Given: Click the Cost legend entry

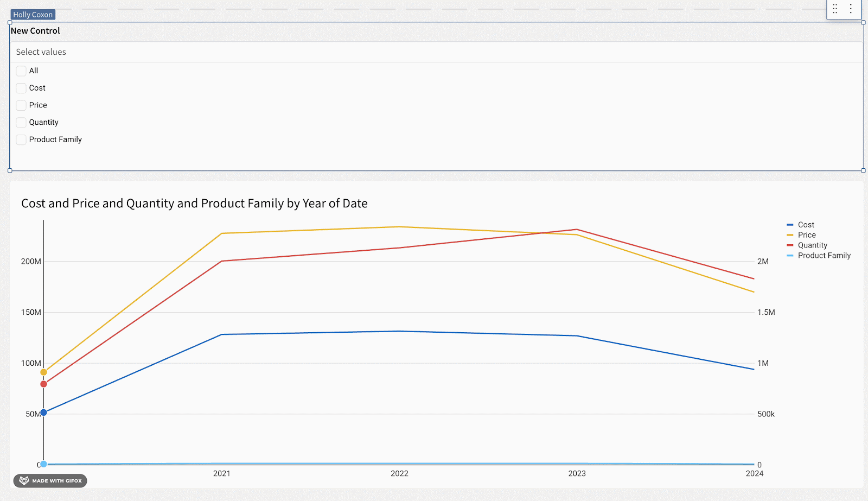Looking at the screenshot, I should tap(806, 225).
